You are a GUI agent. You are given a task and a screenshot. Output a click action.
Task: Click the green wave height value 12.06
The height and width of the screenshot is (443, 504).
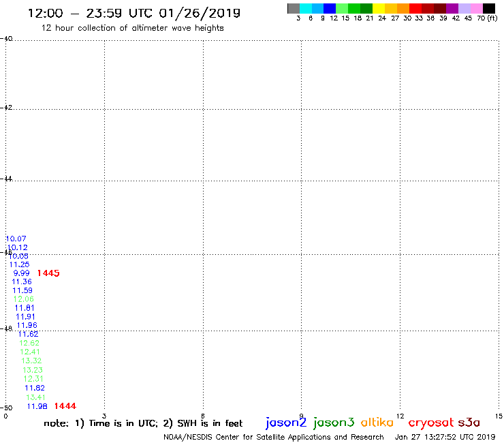pyautogui.click(x=23, y=299)
